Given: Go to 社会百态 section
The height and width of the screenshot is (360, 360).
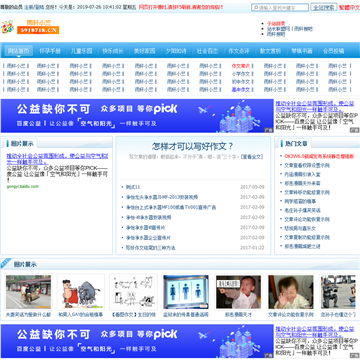Looking at the screenshot, I should (207, 51).
